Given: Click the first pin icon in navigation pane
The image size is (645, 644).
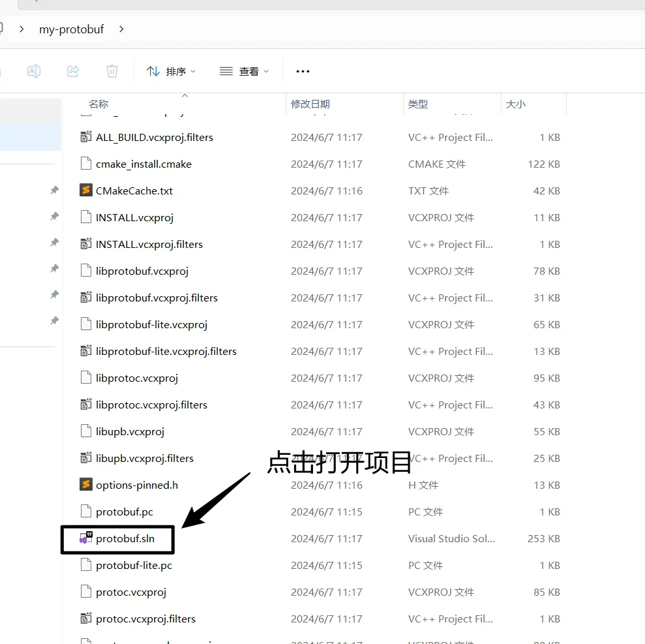Looking at the screenshot, I should click(54, 190).
